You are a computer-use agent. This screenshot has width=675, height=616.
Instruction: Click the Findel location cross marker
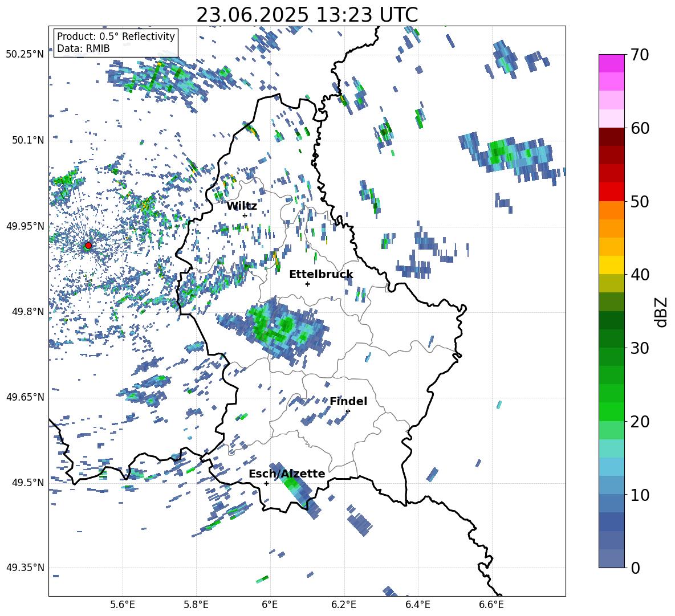click(348, 411)
